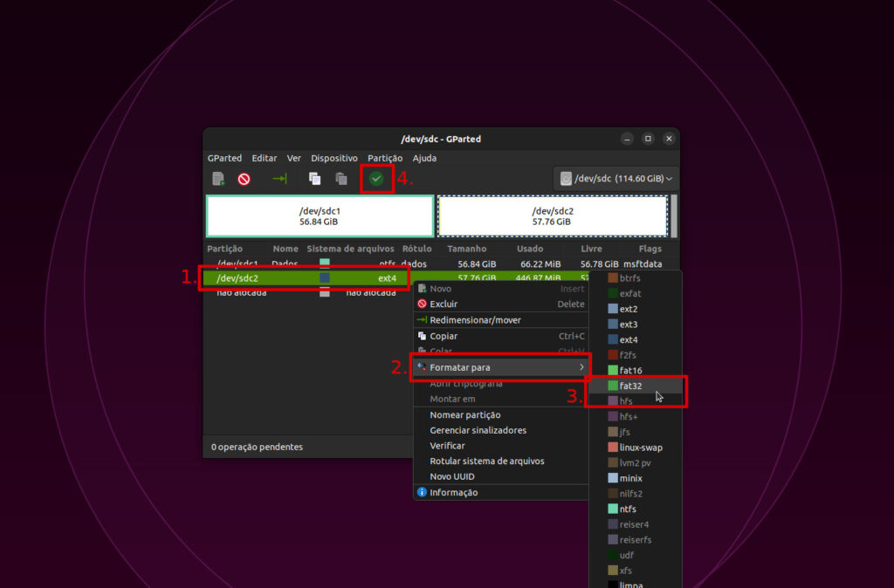Select ntfs in the format submenu

636,509
